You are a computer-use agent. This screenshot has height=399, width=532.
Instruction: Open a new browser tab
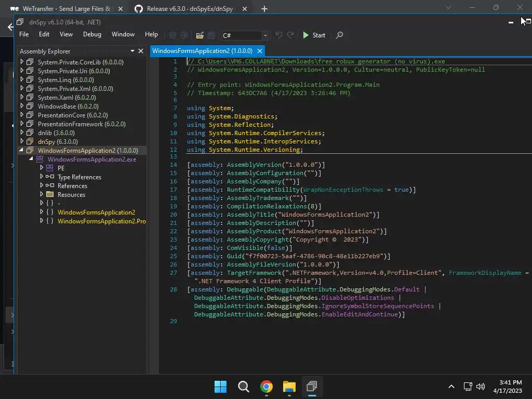pos(264,9)
